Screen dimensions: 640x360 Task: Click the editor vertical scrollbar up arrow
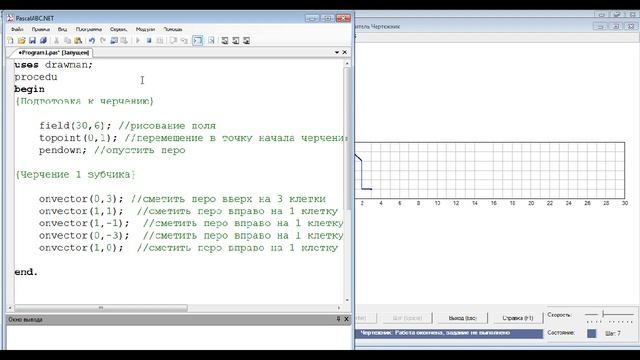(x=347, y=64)
